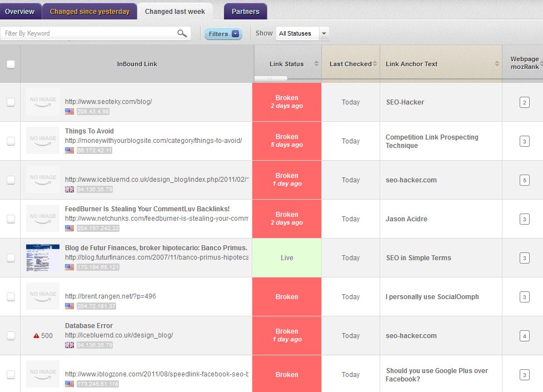Click the sort arrows on Last Checked column
Screen dimensions: 543x392
pos(376,64)
